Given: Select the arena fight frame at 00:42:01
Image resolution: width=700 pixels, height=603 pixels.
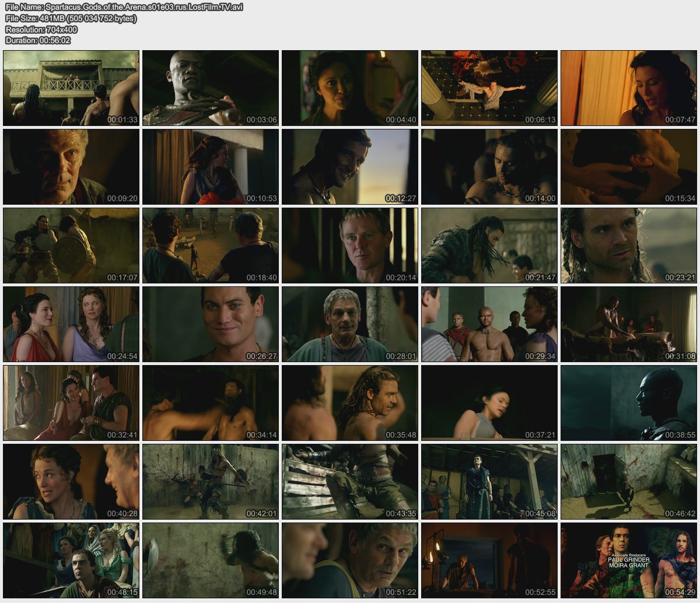Looking at the screenshot, I should coord(211,482).
